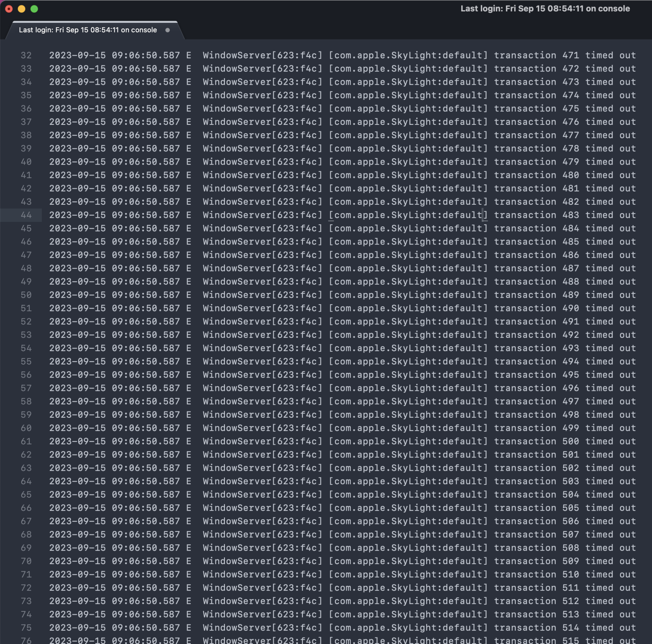The width and height of the screenshot is (652, 644).
Task: Click transaction number 505
Action: [571, 508]
